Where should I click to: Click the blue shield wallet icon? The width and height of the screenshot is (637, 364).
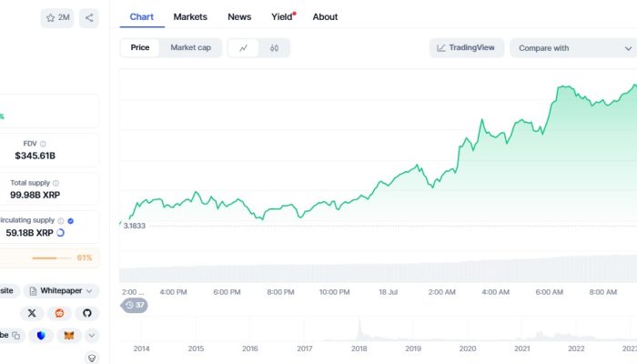click(42, 336)
